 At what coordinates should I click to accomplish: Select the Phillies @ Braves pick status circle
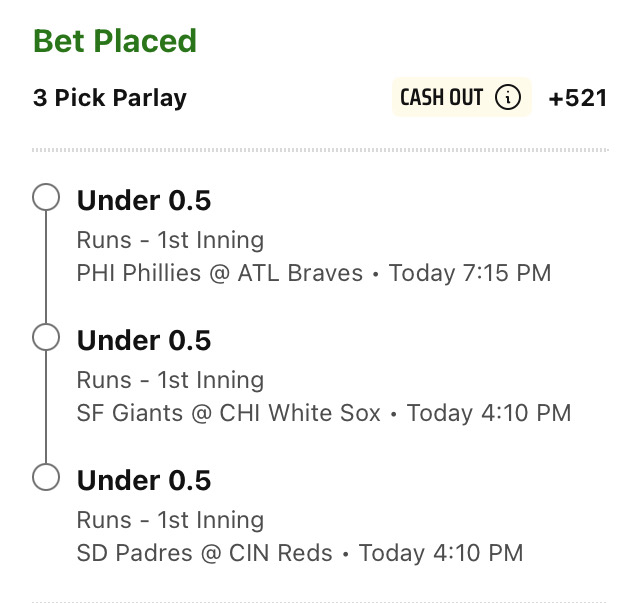(46, 197)
